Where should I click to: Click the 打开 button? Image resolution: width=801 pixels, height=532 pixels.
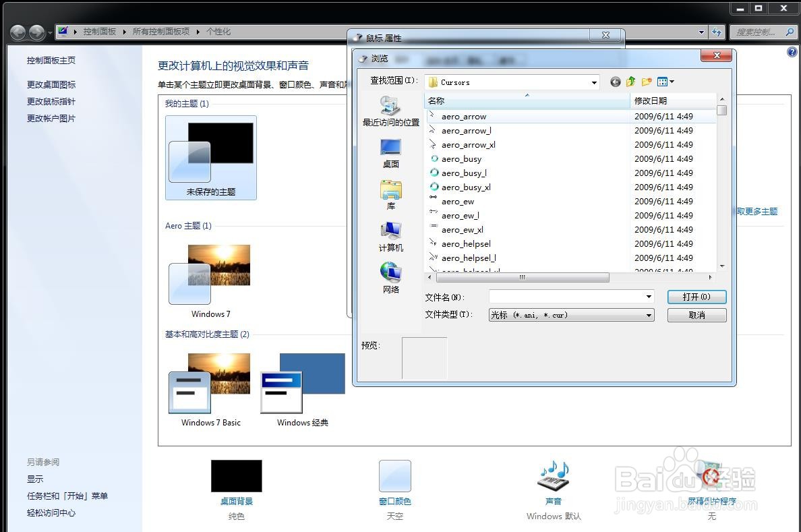point(696,297)
